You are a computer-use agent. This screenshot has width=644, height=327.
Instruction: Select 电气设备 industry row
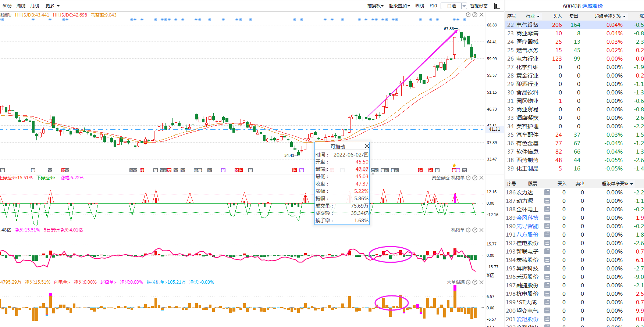tap(574, 25)
